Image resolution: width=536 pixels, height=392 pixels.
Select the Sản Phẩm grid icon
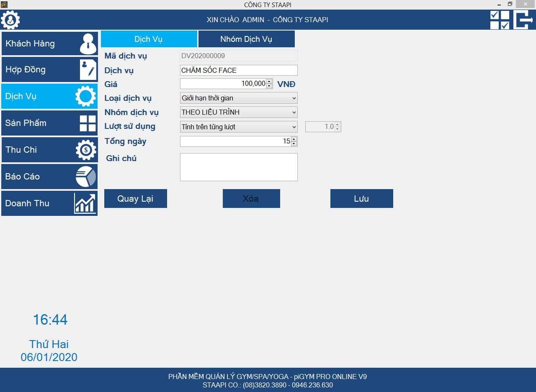(88, 123)
